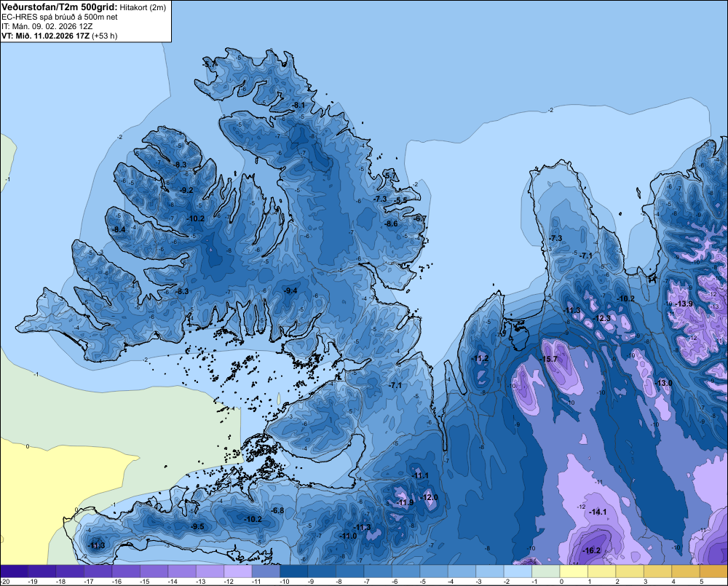Click the '-13.0' temperature value on the map
This screenshot has height=586, width=728.
[x=663, y=383]
